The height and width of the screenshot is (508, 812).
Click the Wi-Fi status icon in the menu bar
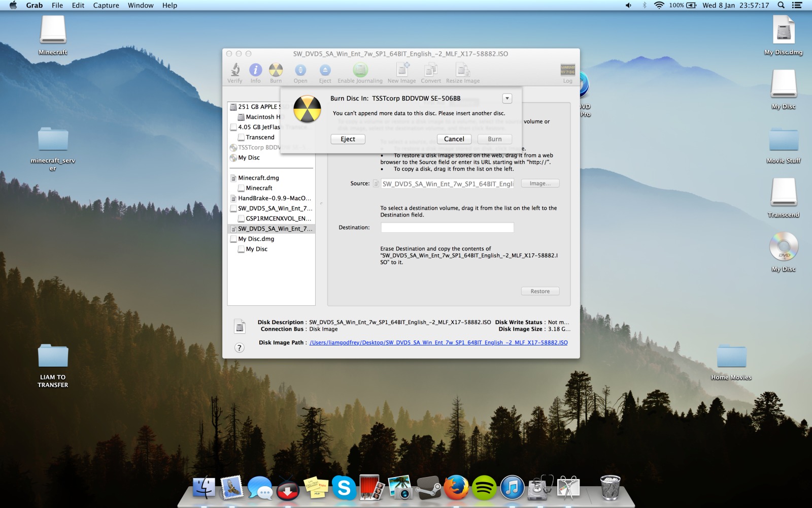[x=659, y=5]
